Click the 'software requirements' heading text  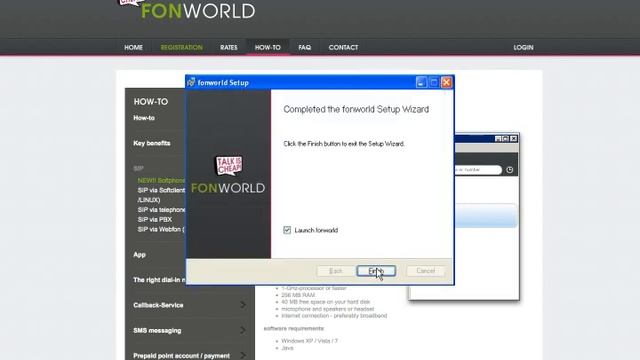pos(293,328)
